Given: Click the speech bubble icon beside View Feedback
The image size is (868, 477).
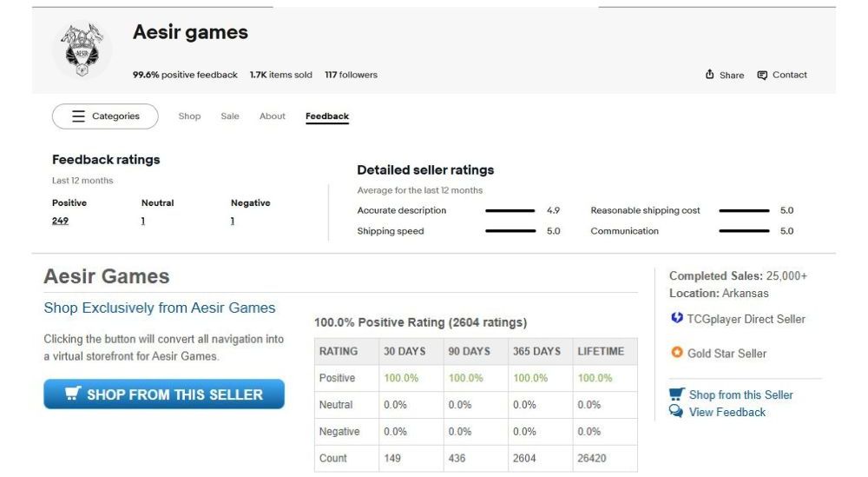Looking at the screenshot, I should pyautogui.click(x=676, y=411).
